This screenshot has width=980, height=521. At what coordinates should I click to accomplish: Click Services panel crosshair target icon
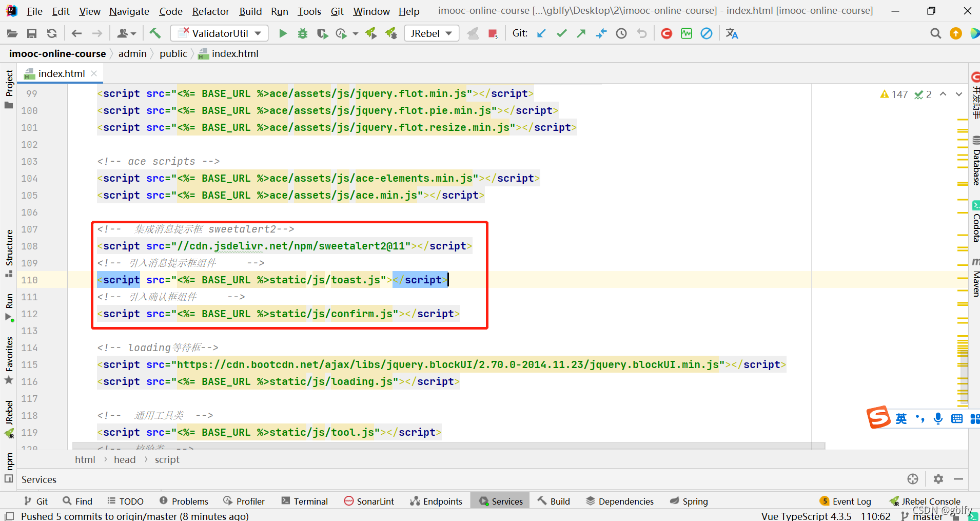[x=913, y=479]
